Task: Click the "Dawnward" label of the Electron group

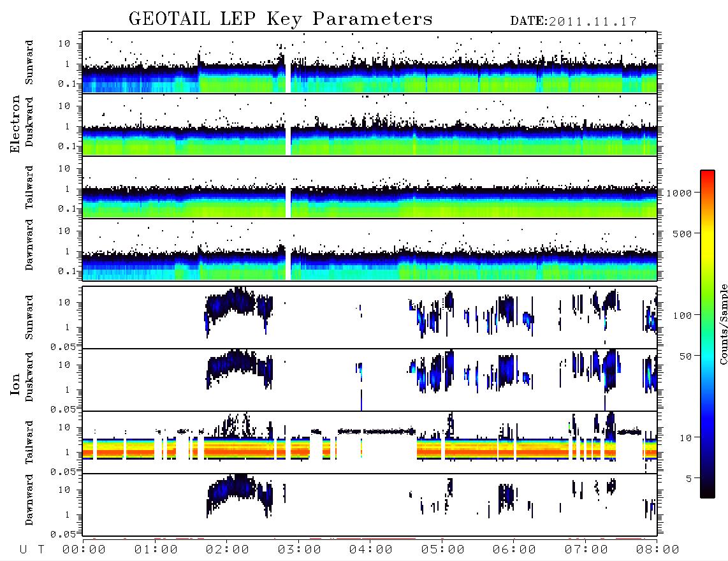Action: pos(29,245)
